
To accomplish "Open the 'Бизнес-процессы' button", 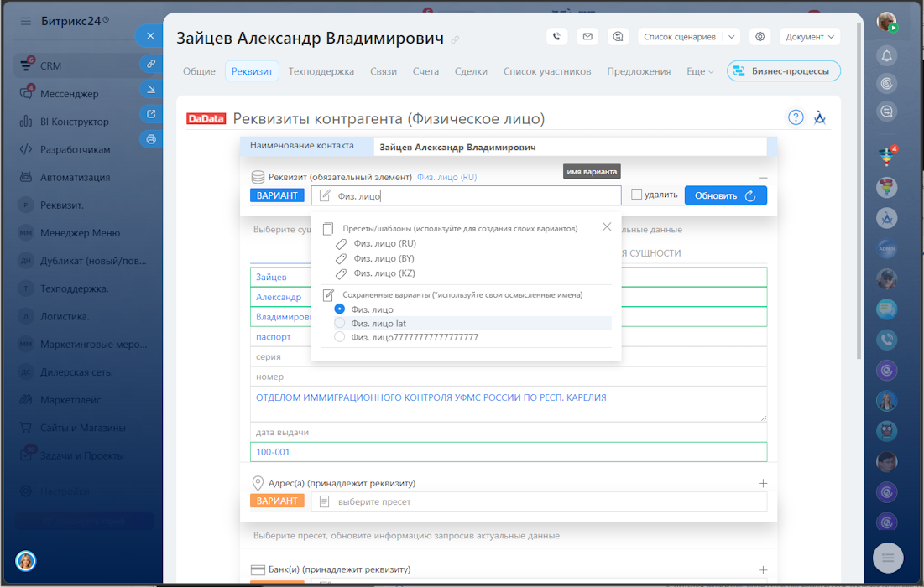I will point(784,71).
